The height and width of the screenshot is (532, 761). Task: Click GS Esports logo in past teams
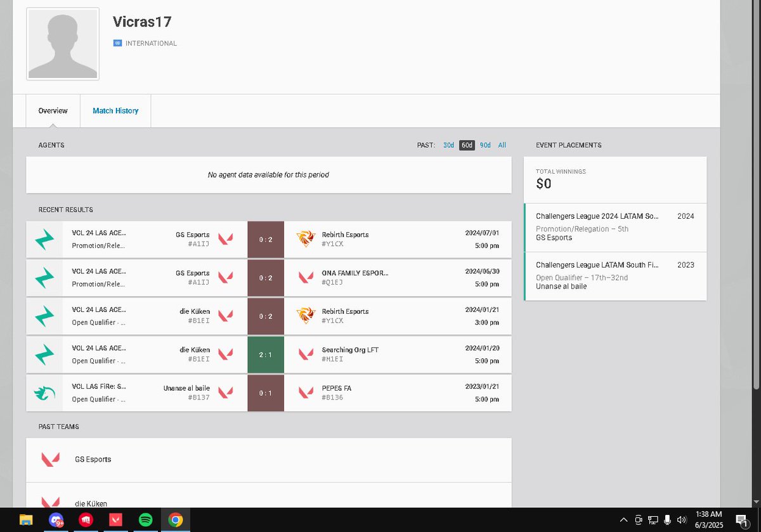[x=50, y=459]
